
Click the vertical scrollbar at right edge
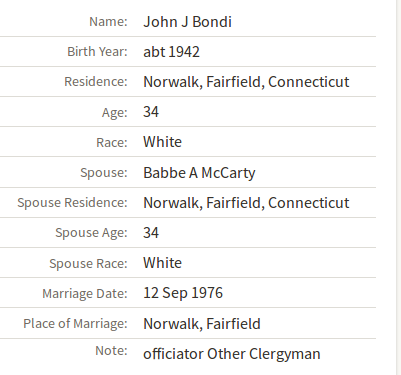398,187
